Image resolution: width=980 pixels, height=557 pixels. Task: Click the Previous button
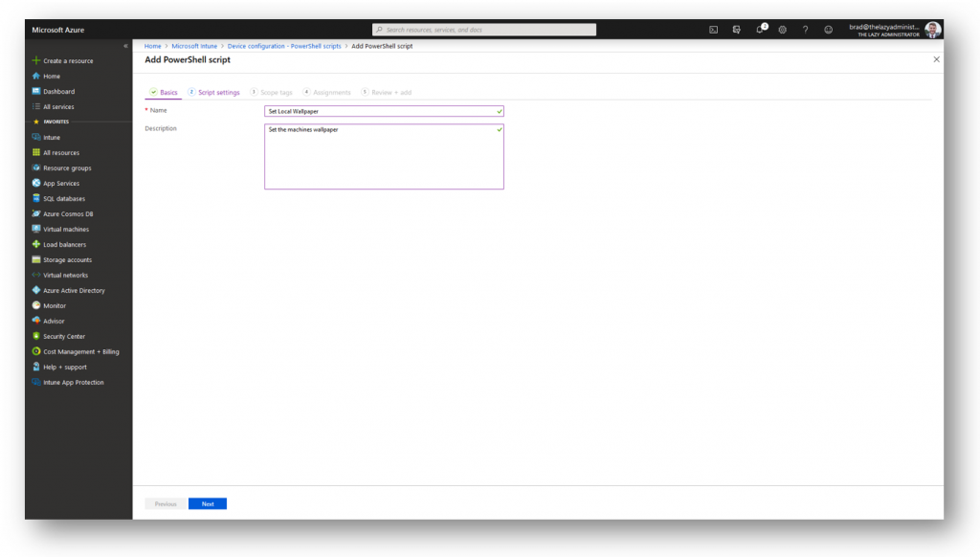[166, 503]
